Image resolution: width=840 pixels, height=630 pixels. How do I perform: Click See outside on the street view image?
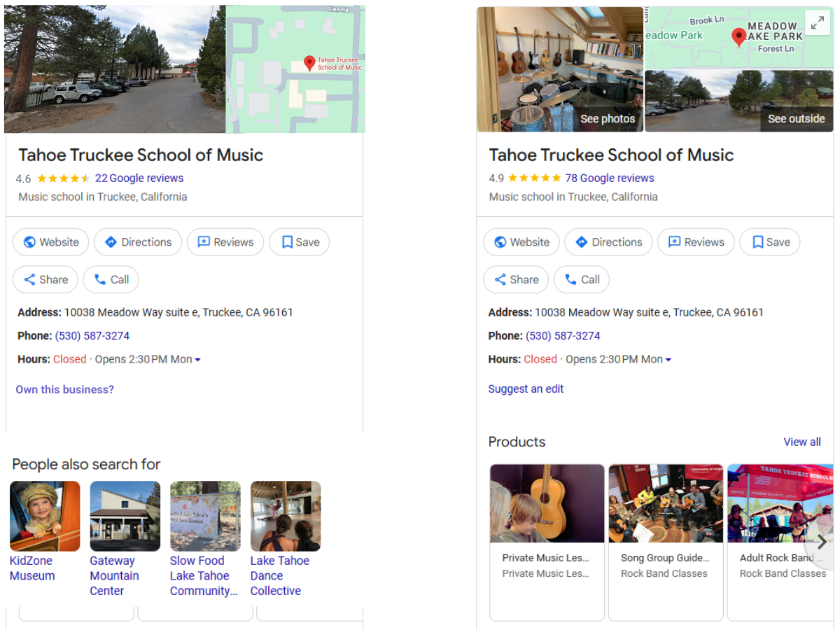[797, 119]
